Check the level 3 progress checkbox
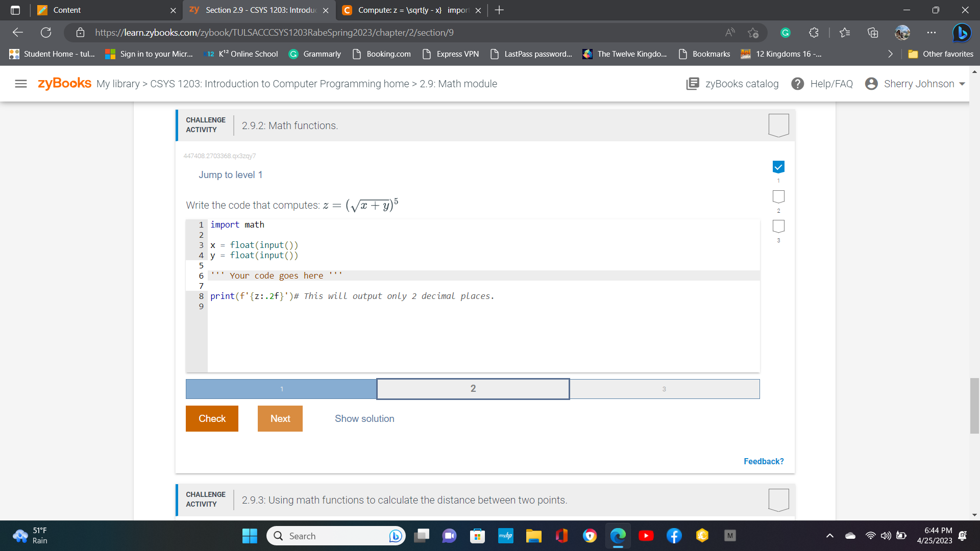 pyautogui.click(x=778, y=226)
